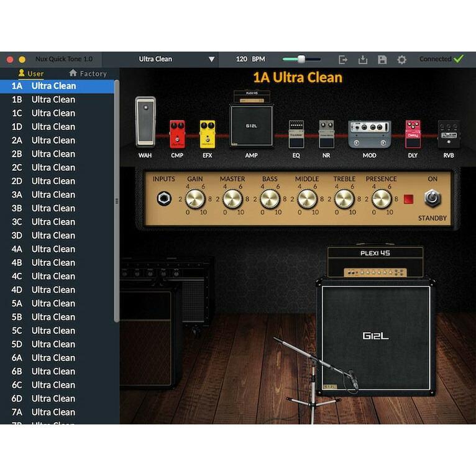Select the yellow EFX pedal
This screenshot has width=476, height=476.
[x=207, y=134]
